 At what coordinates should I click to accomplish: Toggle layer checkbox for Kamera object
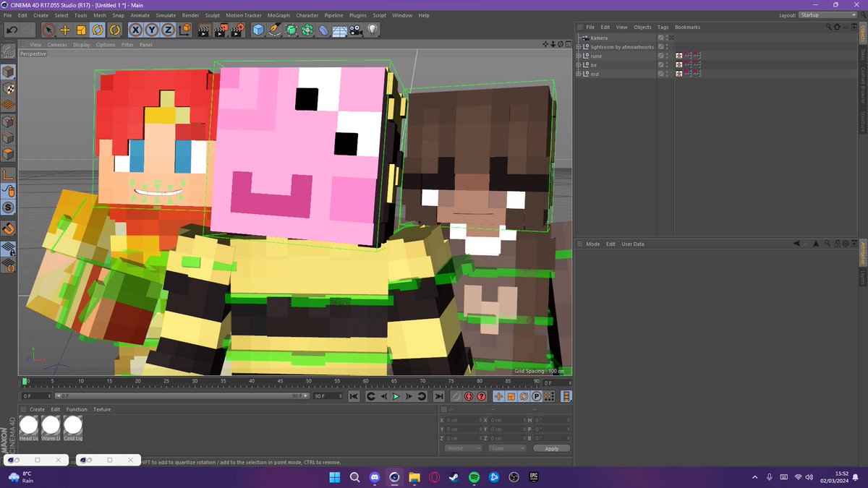(x=660, y=38)
